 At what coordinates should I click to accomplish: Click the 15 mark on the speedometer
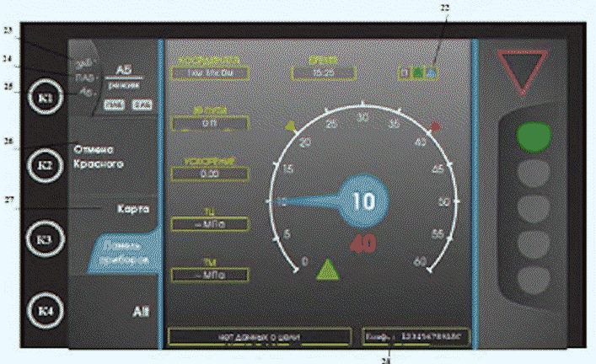[288, 169]
